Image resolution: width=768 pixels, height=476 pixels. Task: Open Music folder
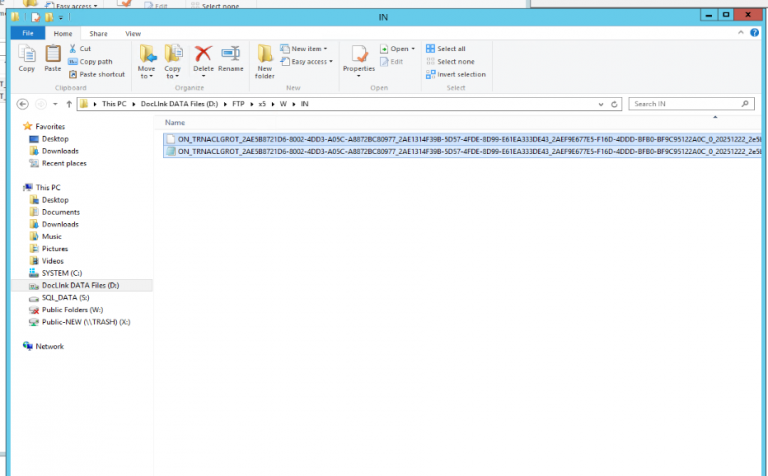coord(51,237)
